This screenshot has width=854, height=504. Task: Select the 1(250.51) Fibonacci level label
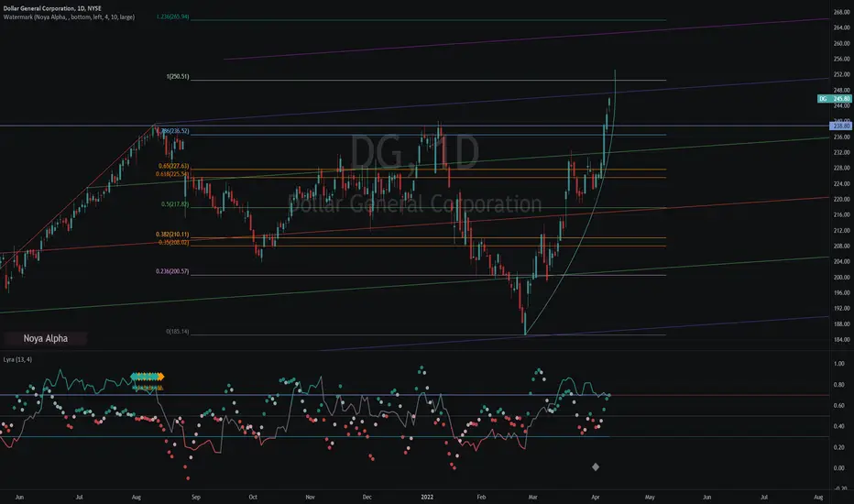tap(178, 77)
